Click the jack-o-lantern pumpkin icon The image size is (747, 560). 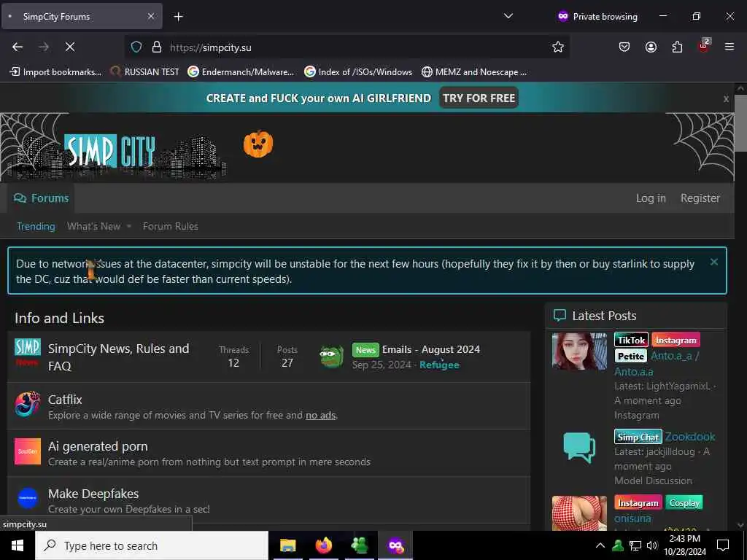coord(258,144)
